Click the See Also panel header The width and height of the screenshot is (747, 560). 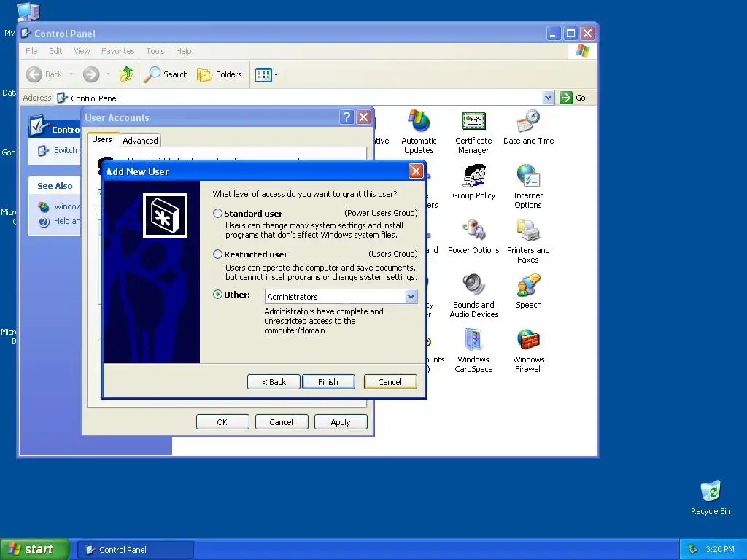click(55, 186)
